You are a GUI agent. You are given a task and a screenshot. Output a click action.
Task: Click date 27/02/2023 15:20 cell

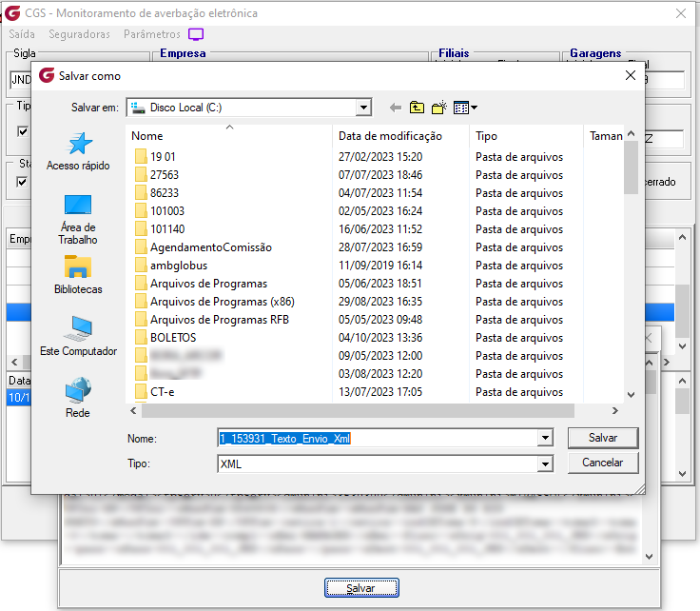[x=380, y=157]
